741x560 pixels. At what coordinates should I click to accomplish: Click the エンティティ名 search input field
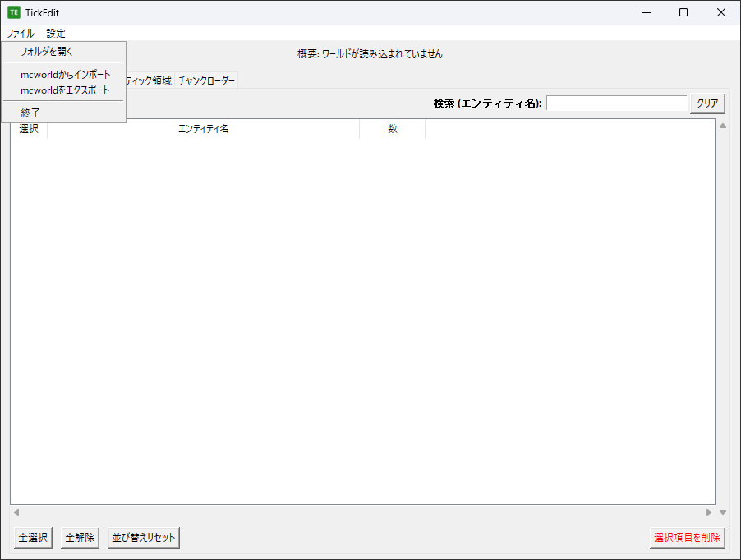point(616,103)
